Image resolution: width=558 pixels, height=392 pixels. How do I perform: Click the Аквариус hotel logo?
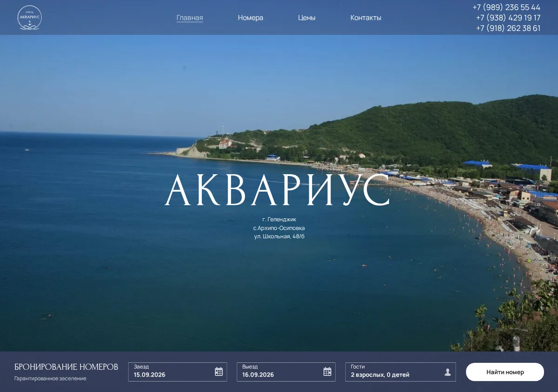point(29,18)
